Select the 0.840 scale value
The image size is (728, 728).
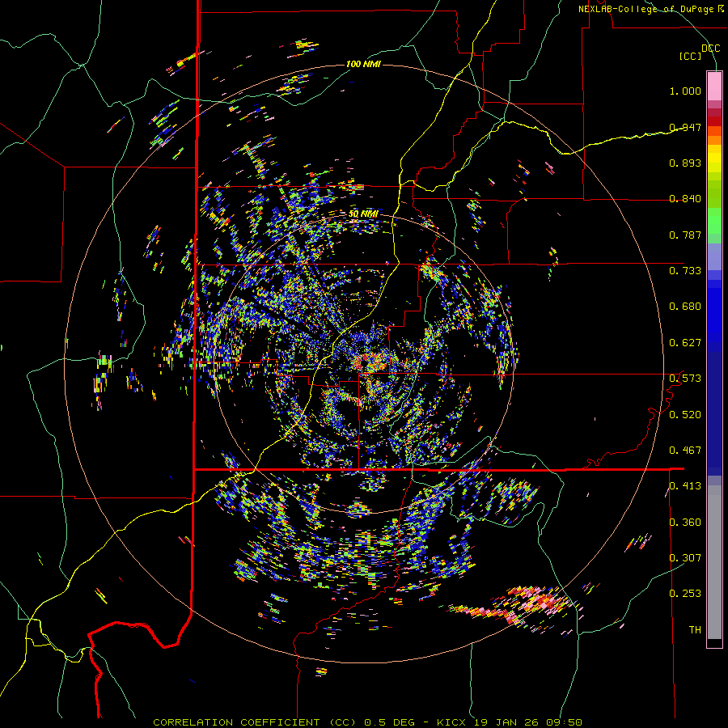(685, 199)
